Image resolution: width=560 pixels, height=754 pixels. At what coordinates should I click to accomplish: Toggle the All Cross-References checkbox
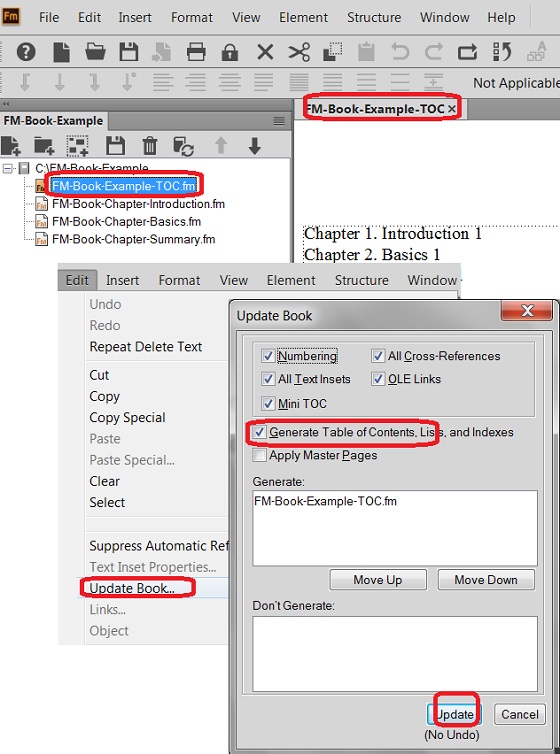378,356
